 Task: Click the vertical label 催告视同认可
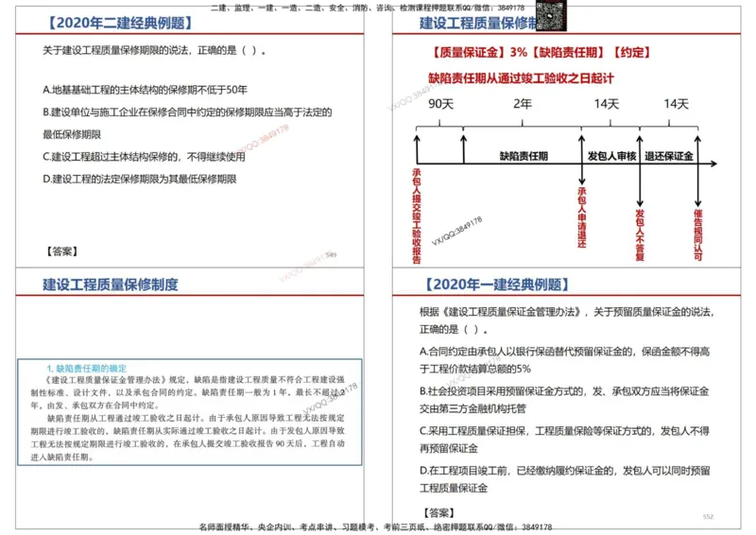697,235
